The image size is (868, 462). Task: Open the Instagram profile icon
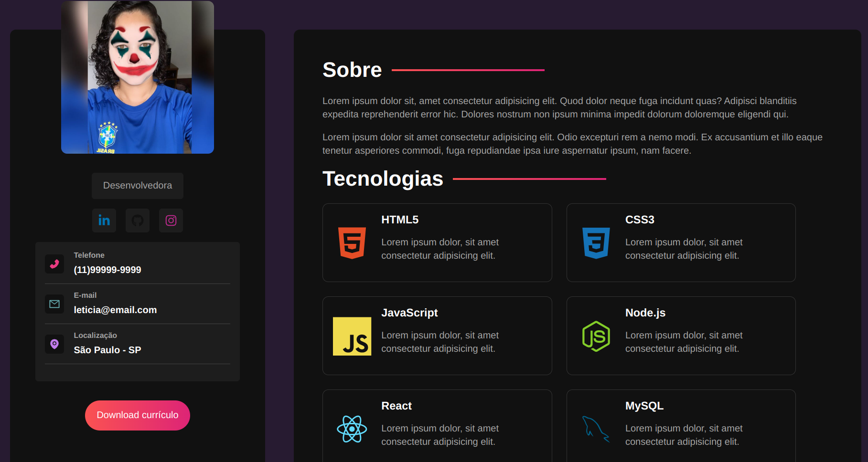(x=171, y=220)
